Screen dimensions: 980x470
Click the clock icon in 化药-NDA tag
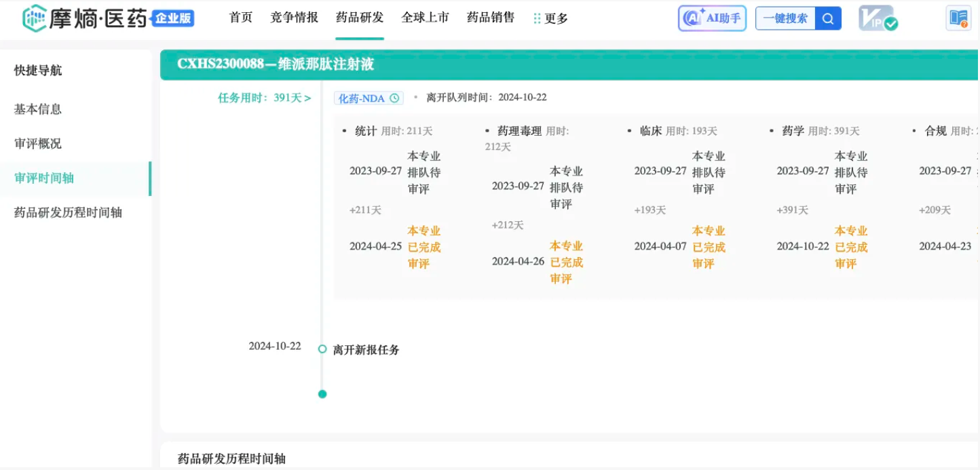click(394, 98)
